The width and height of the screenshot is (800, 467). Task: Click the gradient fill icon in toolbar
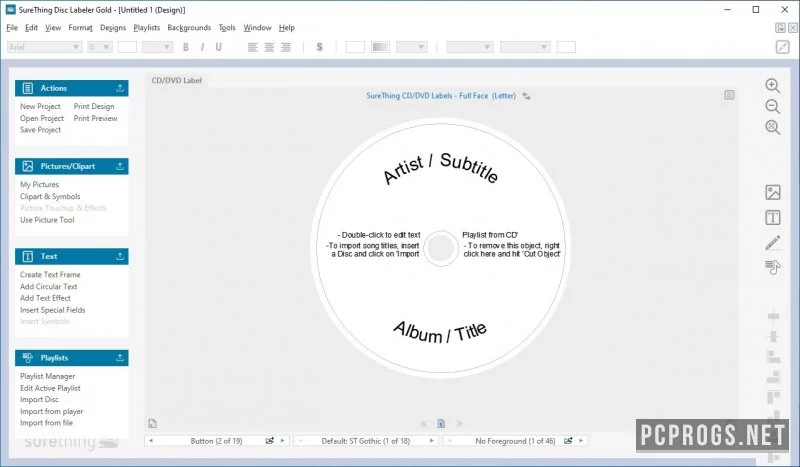380,47
